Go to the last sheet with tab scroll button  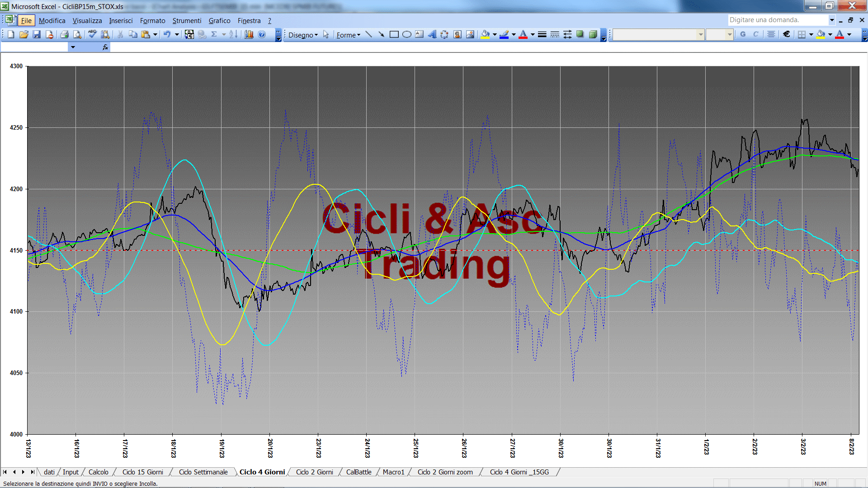[32, 472]
